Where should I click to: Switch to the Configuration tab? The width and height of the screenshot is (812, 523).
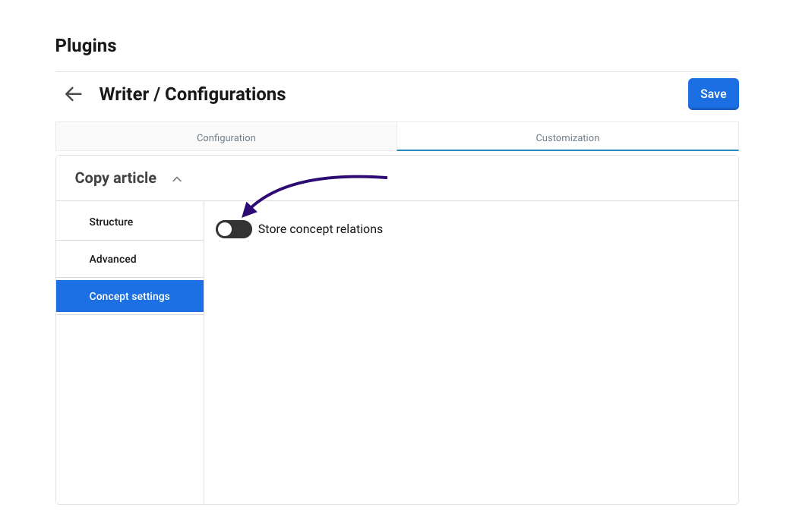pyautogui.click(x=226, y=137)
